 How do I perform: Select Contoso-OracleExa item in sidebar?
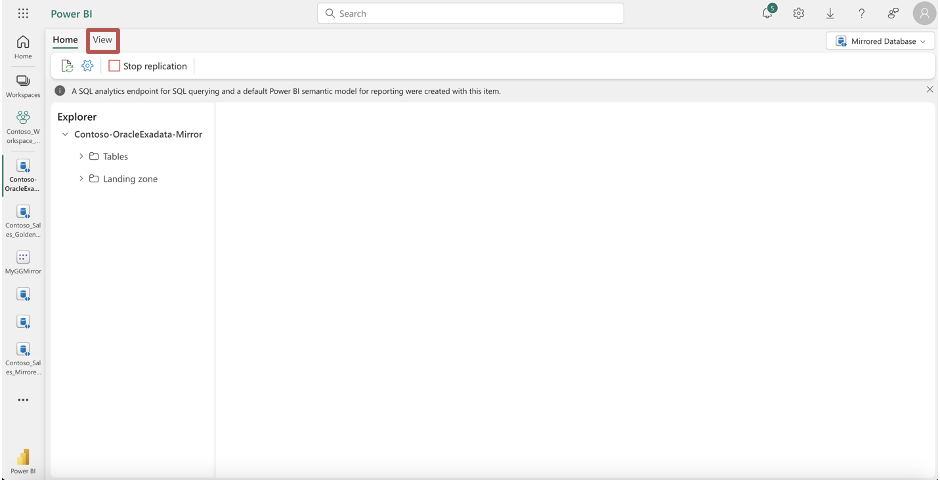[x=23, y=176]
